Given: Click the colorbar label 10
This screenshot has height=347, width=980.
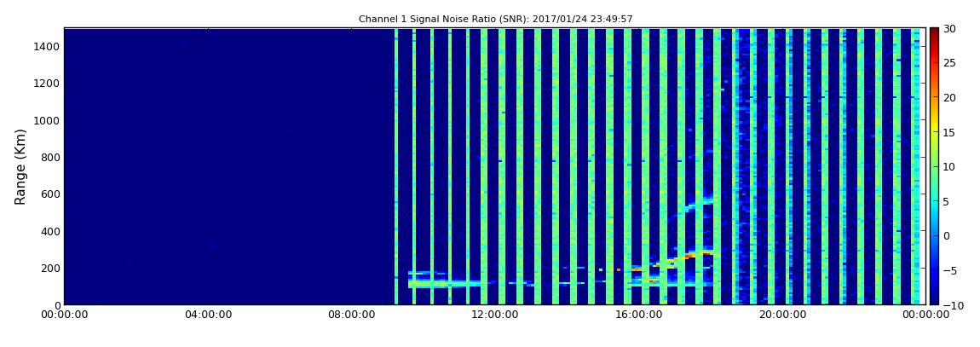Looking at the screenshot, I should click(950, 166).
